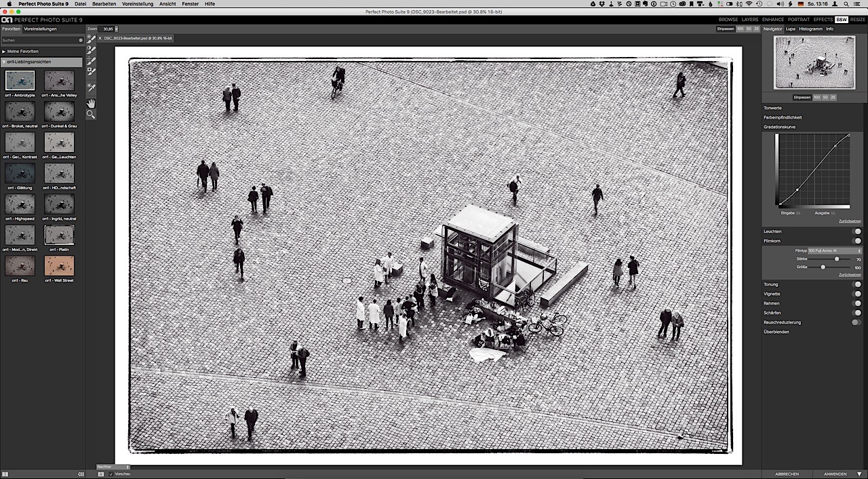Toggle the Vorschau preview checkbox
The width and height of the screenshot is (868, 479).
point(111,474)
